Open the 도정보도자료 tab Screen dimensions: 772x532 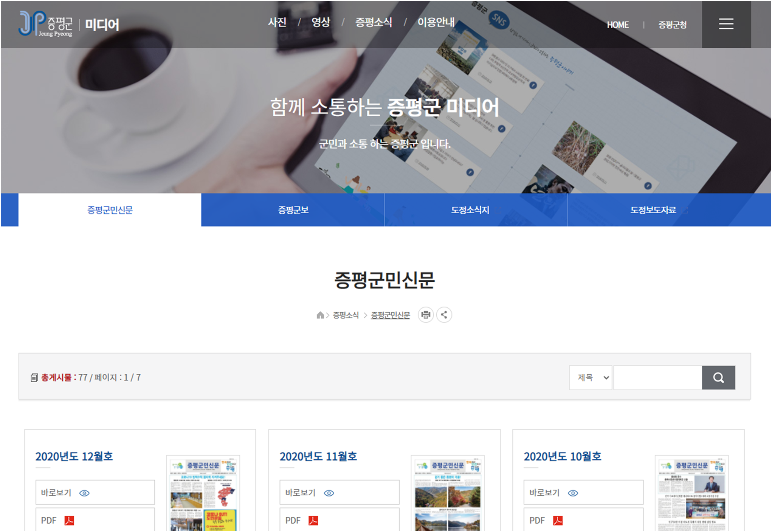tap(653, 210)
